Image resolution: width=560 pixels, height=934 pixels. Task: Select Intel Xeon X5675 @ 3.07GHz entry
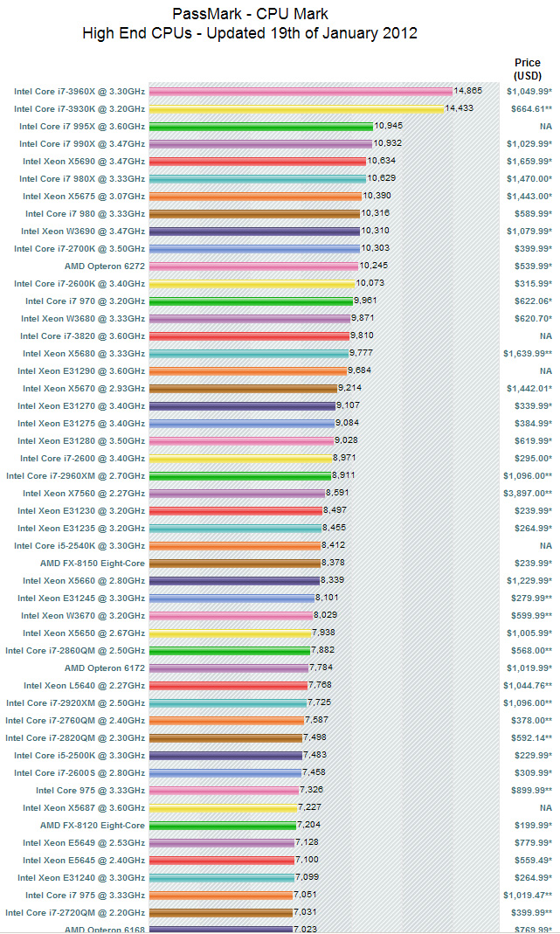(x=83, y=197)
